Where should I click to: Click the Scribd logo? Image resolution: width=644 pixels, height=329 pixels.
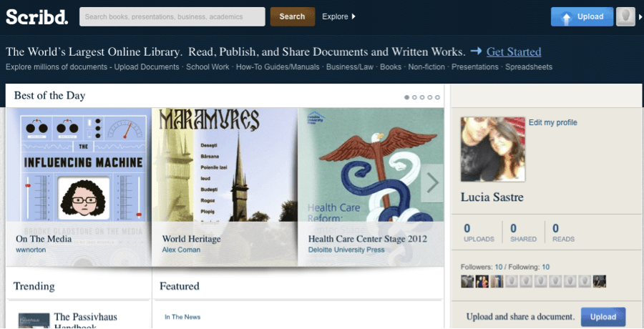tap(37, 17)
